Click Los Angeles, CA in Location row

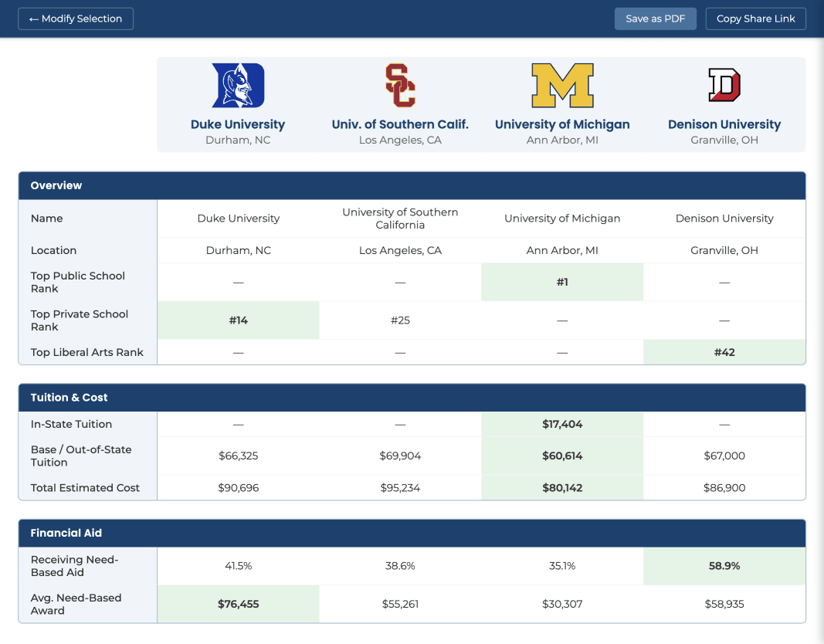[400, 250]
